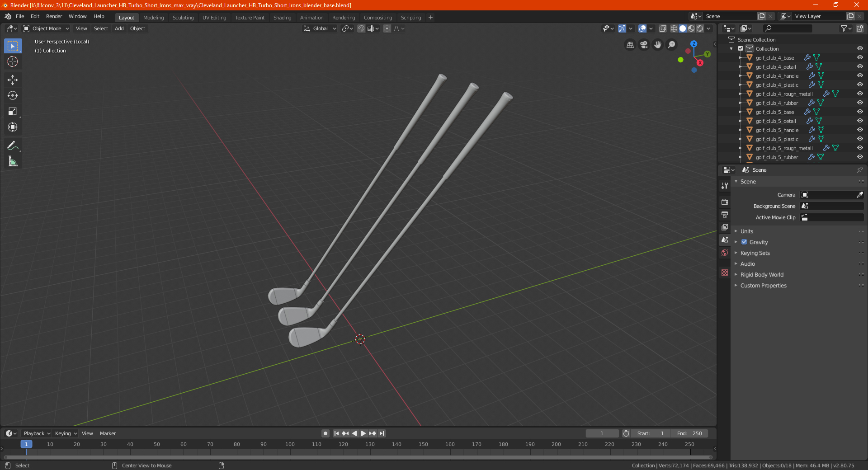Open the outliner filter dropdown

(x=846, y=28)
